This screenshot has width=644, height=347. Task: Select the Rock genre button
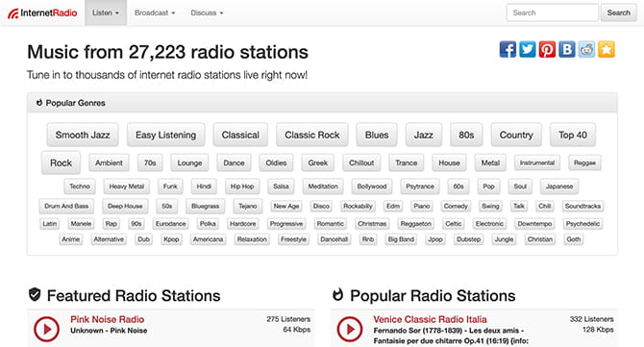[x=61, y=162]
